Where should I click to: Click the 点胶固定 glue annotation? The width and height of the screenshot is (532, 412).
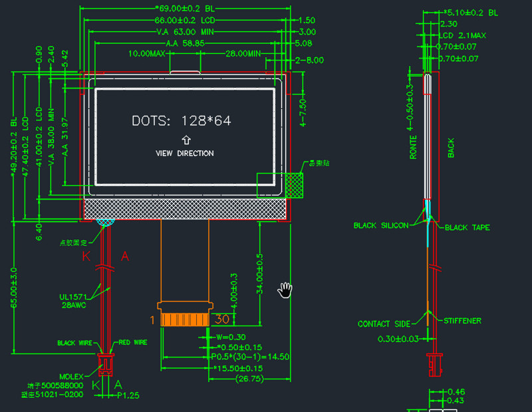coord(73,243)
